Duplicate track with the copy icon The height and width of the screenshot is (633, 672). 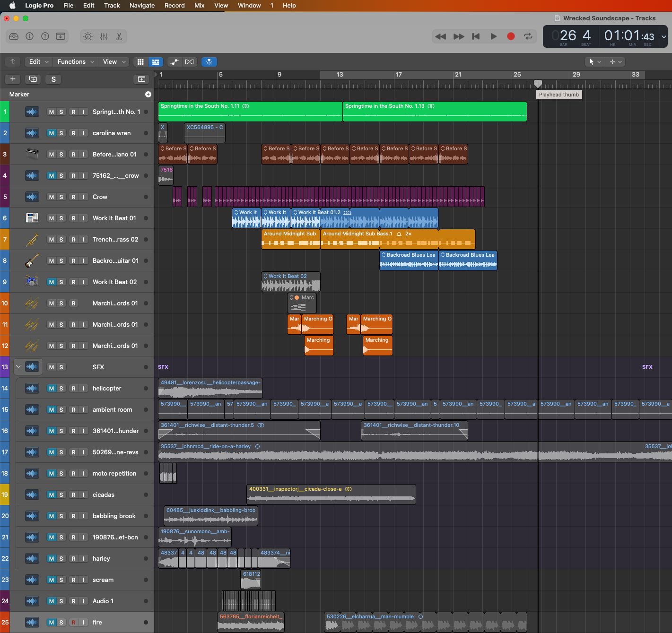coord(33,79)
